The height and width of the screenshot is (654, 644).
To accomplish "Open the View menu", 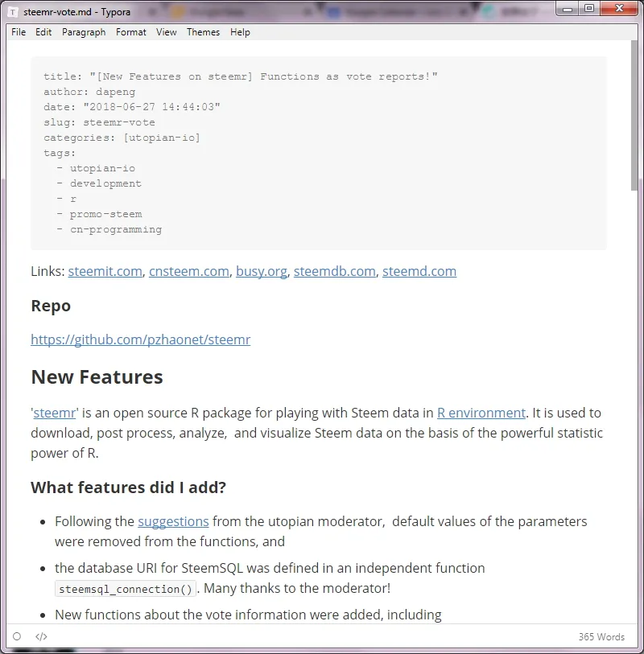I will (x=166, y=32).
